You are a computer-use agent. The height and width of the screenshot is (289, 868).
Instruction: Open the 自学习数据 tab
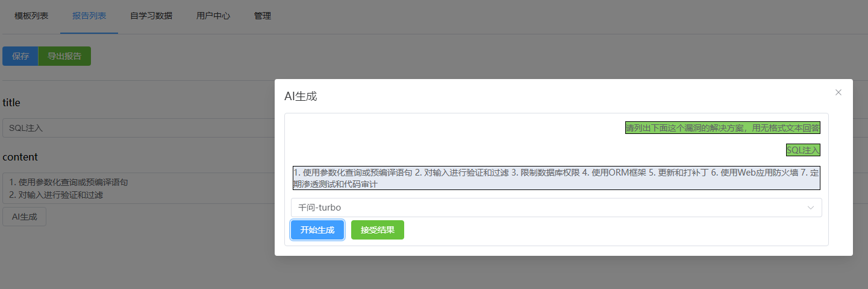click(151, 16)
